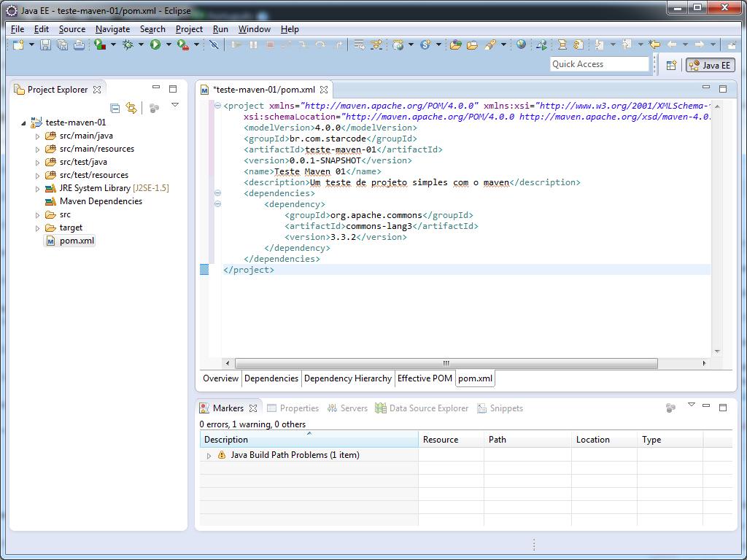Open the Window menu
Screen dimensions: 747x560
(255, 29)
